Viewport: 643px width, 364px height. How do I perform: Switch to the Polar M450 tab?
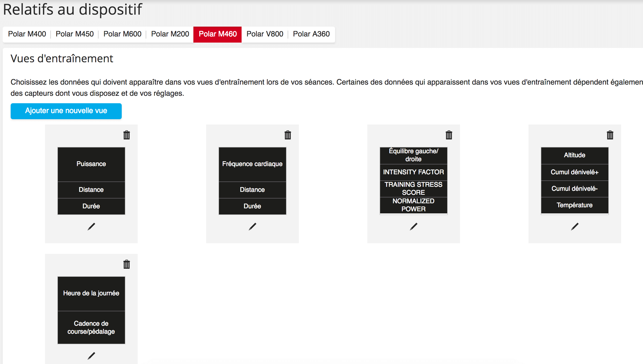(x=75, y=34)
